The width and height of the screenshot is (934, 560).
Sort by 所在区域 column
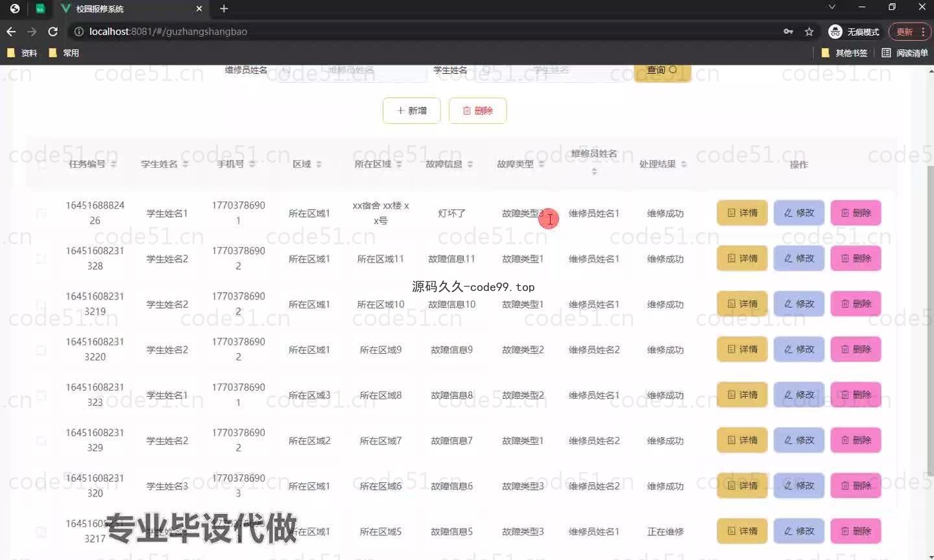pos(399,165)
